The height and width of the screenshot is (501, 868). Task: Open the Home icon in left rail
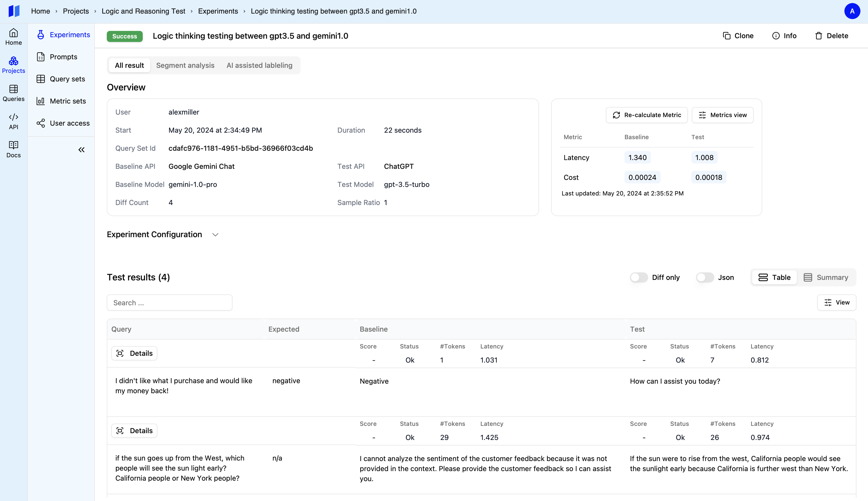point(13,36)
